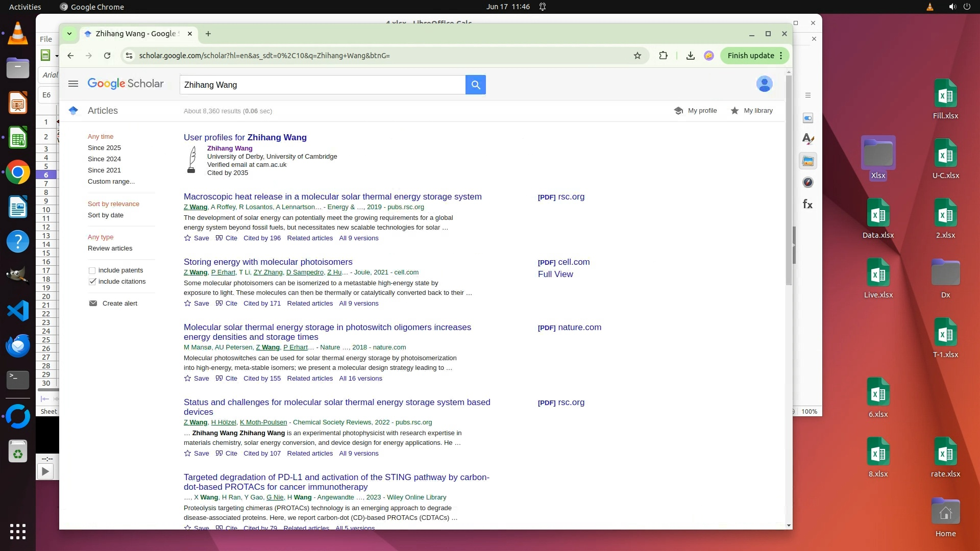
Task: Click the Chrome downloads icon
Action: click(x=690, y=56)
